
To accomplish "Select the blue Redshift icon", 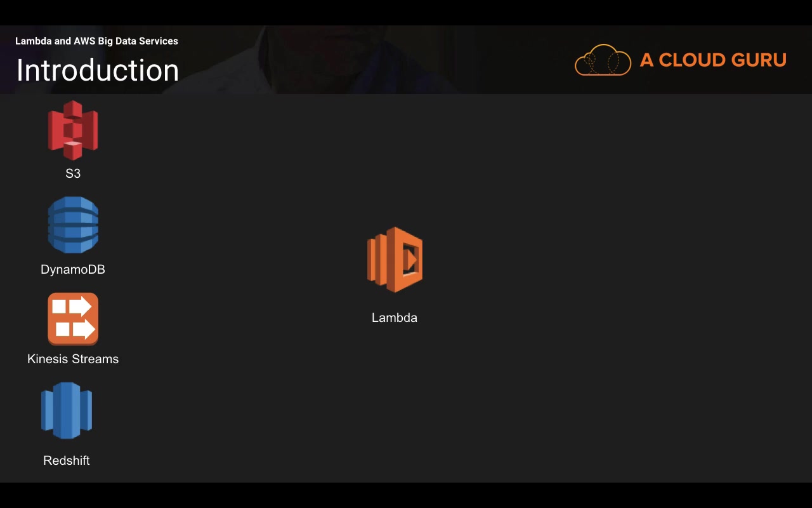I will click(67, 410).
